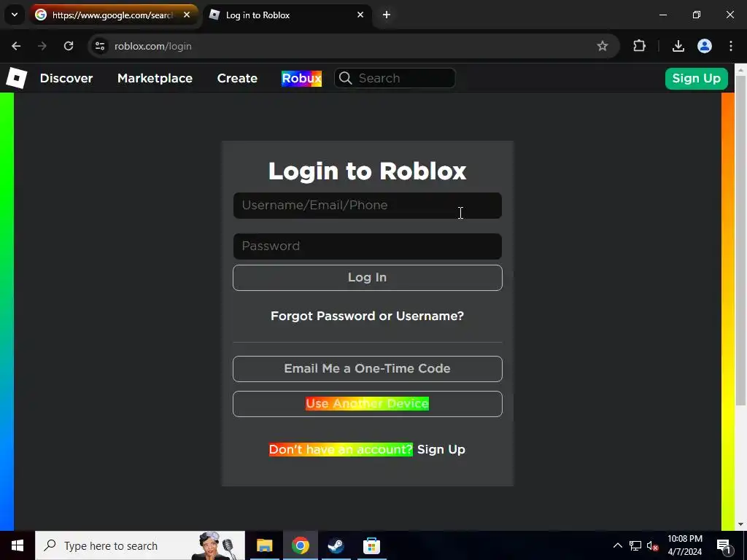Click the Roblox Search box
The image size is (747, 560).
tap(395, 78)
